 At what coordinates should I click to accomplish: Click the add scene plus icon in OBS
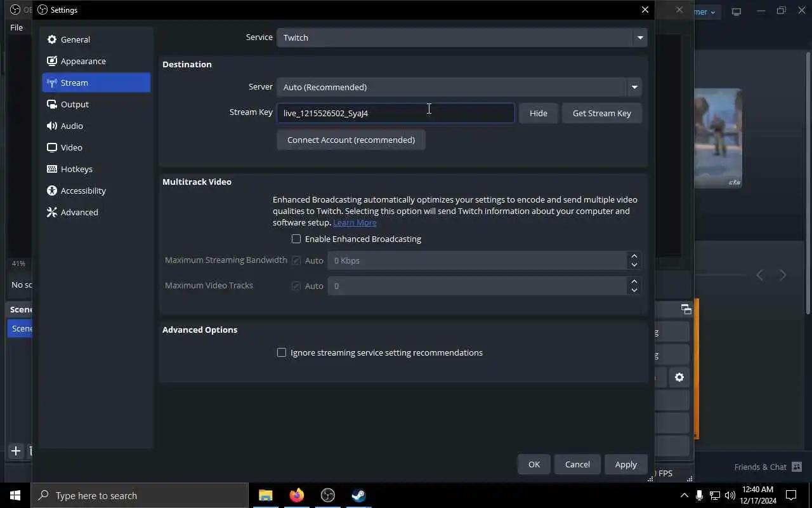(16, 451)
